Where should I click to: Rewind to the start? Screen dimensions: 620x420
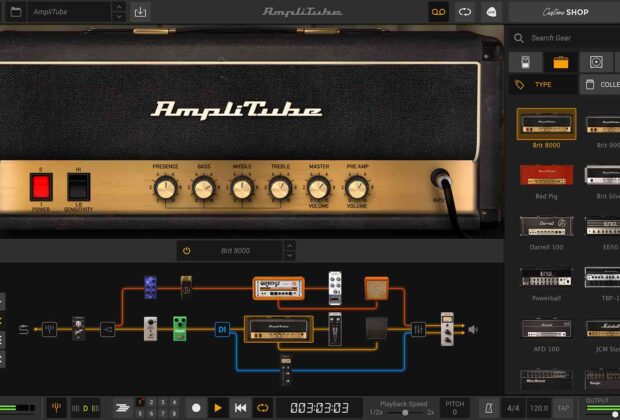pyautogui.click(x=240, y=408)
